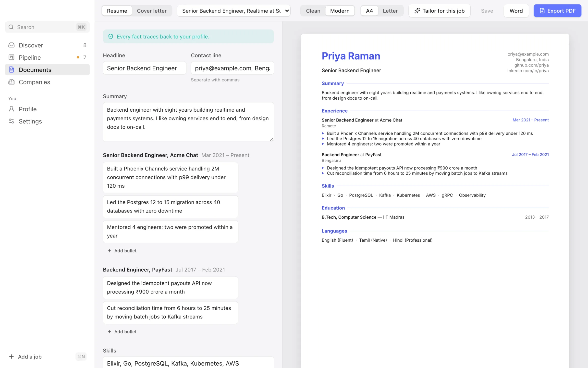Click the Discover count 8
This screenshot has width=588, height=368.
point(85,45)
